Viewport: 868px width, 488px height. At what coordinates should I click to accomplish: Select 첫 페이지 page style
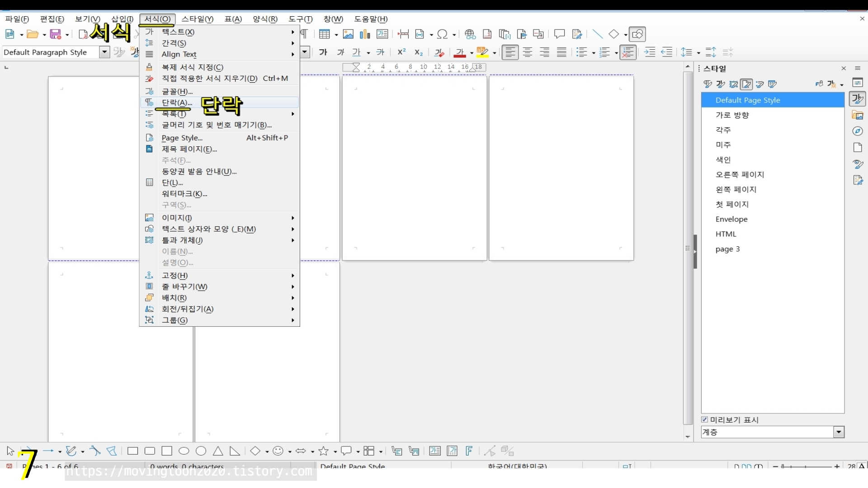pos(773,204)
